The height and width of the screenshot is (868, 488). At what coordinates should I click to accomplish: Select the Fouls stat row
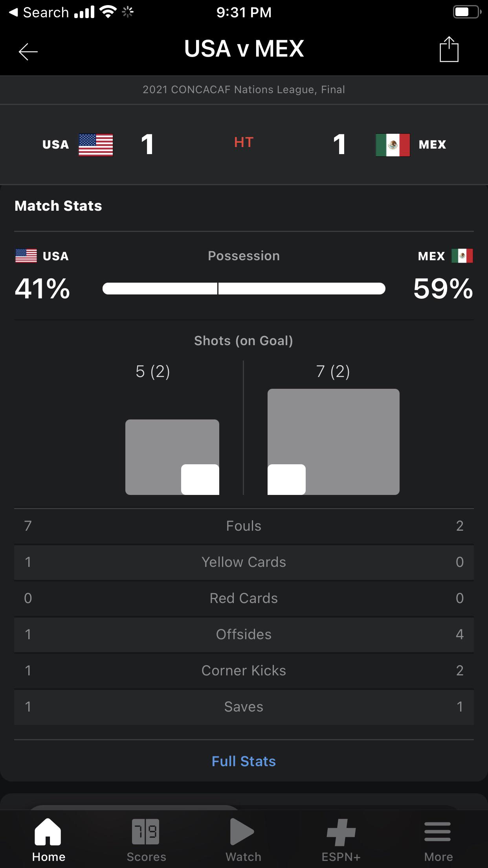(x=244, y=526)
